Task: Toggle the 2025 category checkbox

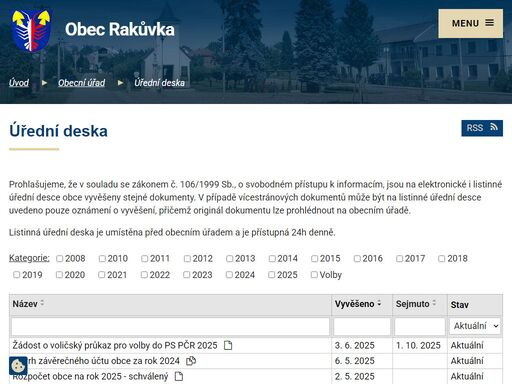Action: click(x=272, y=275)
